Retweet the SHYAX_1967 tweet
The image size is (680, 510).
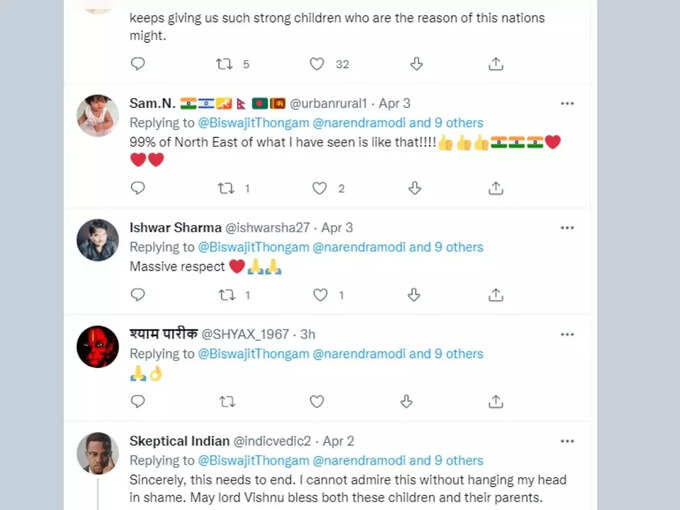227,402
